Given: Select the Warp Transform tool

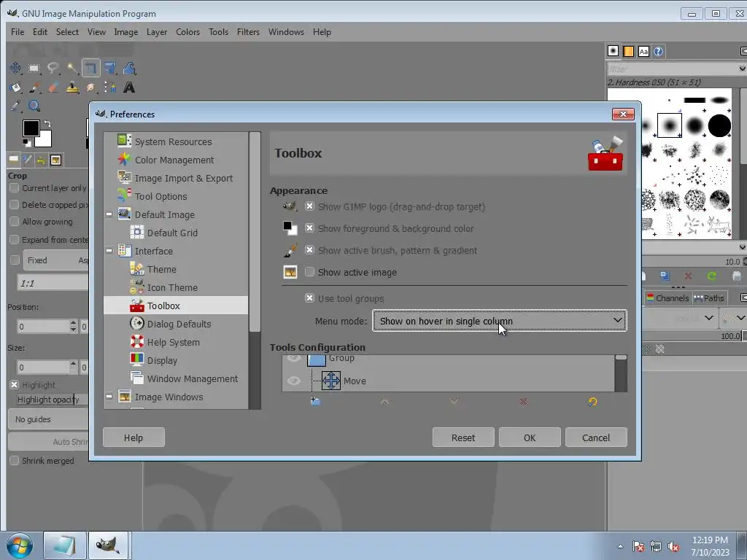Looking at the screenshot, I should click(129, 68).
